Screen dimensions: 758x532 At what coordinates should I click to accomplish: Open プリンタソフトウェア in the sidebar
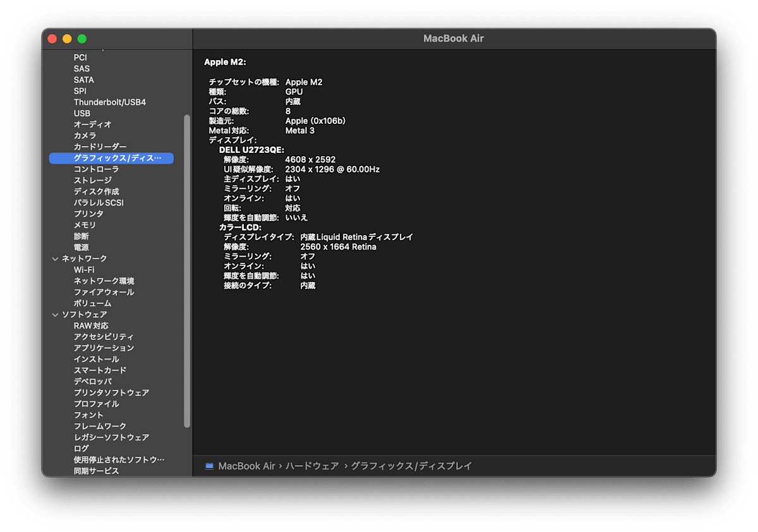(111, 392)
